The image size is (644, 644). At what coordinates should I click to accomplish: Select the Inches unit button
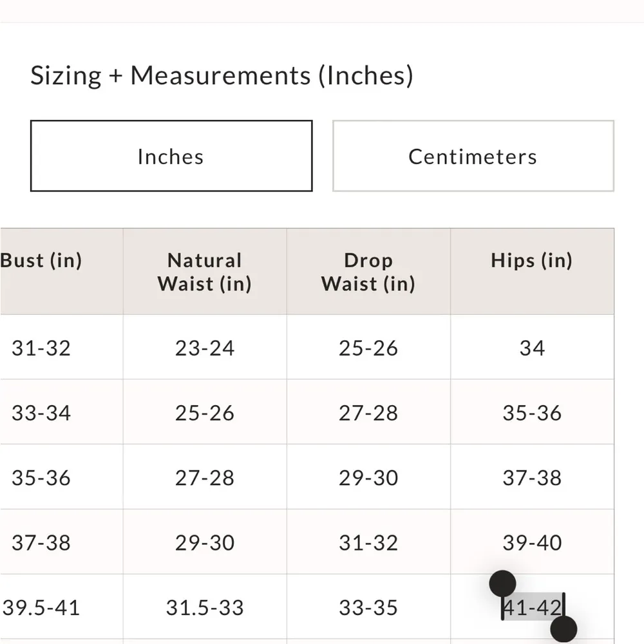[171, 156]
